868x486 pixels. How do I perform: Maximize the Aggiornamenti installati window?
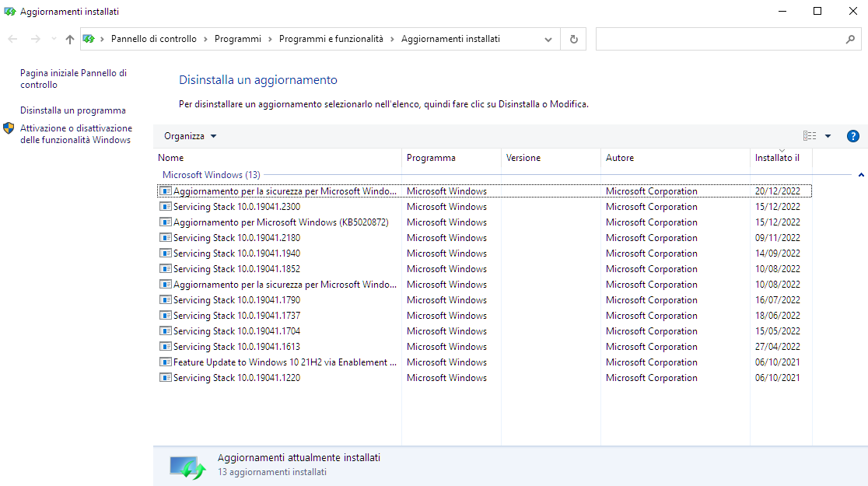(817, 11)
